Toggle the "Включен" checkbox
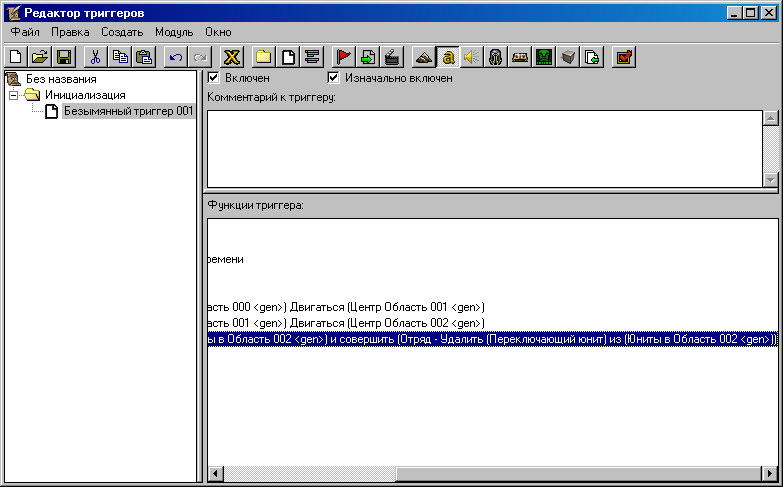Viewport: 783px width, 487px height. (213, 78)
